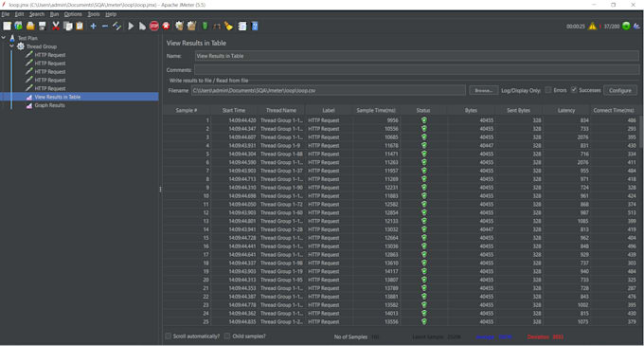Viewport: 644px width, 346px height.
Task: Click the Filename input field
Action: coord(329,90)
